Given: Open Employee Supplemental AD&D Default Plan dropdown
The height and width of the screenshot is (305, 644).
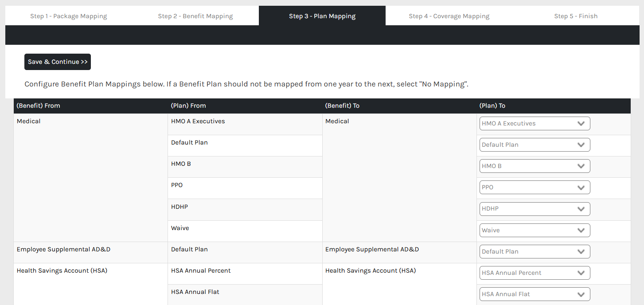Looking at the screenshot, I should tap(535, 252).
